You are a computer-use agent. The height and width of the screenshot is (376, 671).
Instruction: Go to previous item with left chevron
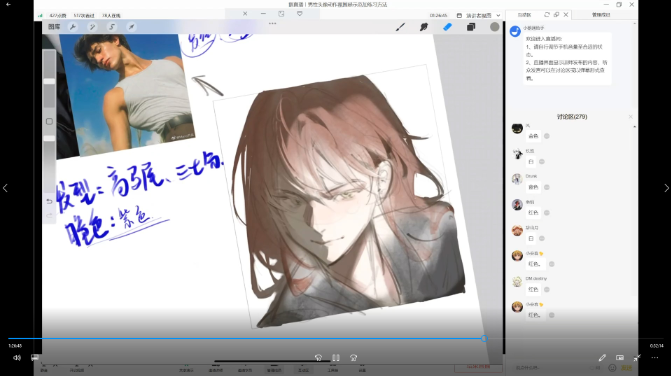pos(5,188)
